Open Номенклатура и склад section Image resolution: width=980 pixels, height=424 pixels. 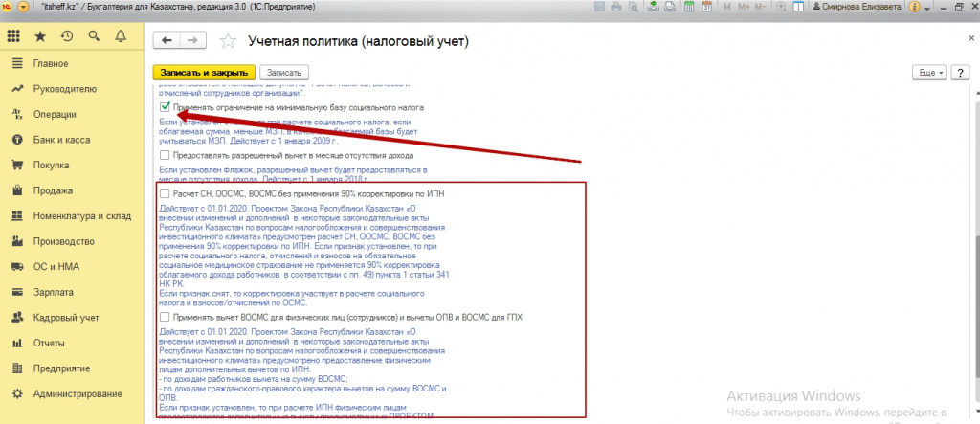coord(72,216)
